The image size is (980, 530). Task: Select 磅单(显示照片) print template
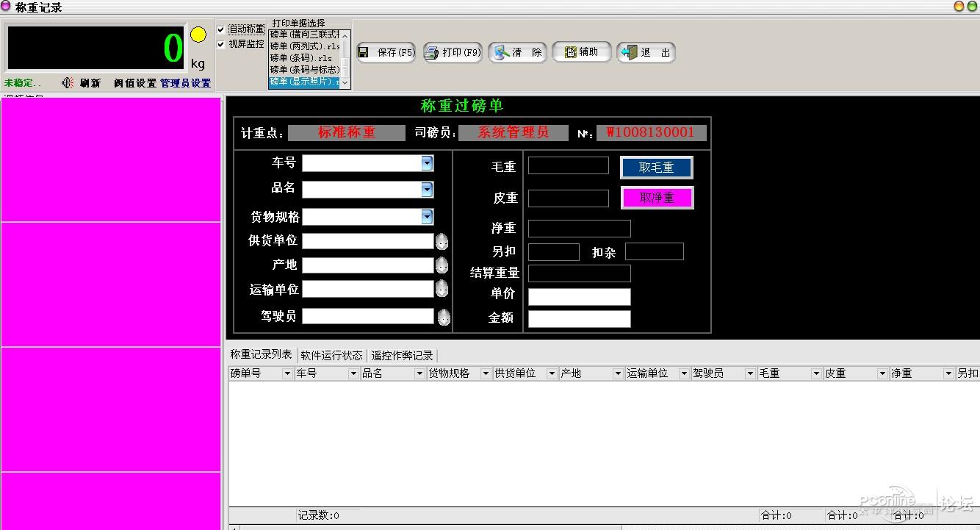point(304,82)
